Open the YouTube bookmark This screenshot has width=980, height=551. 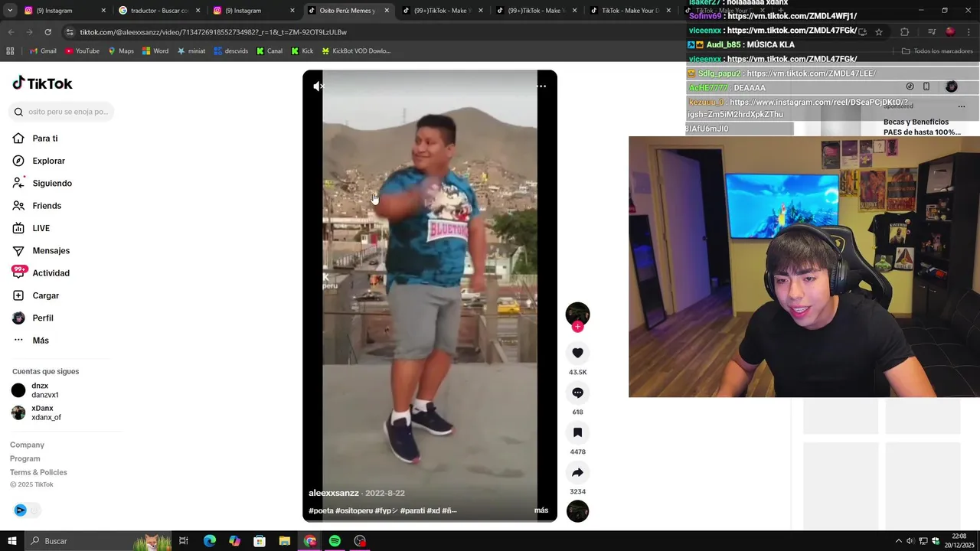pos(82,51)
